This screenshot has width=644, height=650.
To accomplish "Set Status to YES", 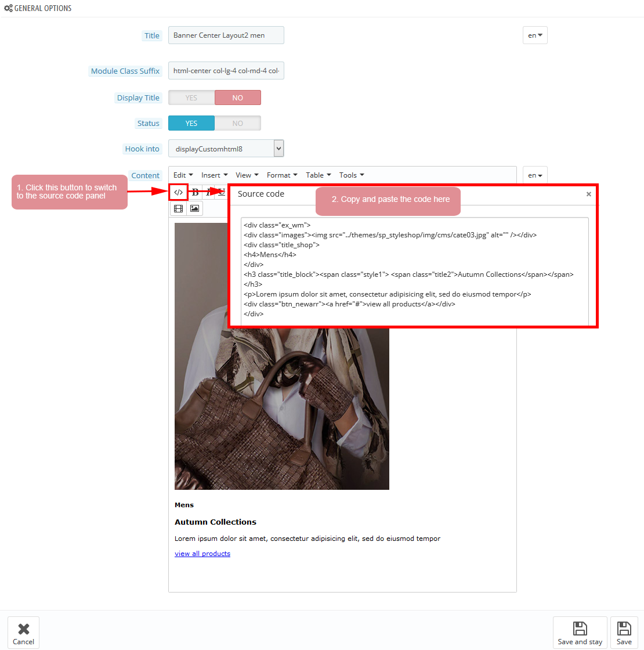I will 191,124.
